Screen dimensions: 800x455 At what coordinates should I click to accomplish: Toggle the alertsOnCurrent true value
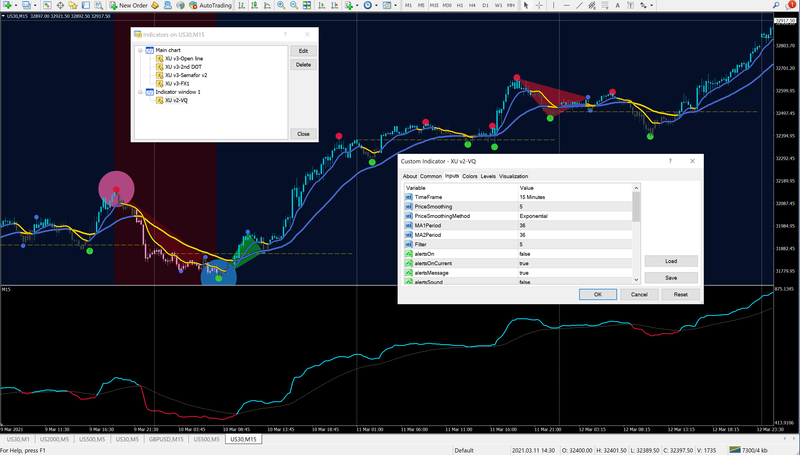[x=525, y=263]
